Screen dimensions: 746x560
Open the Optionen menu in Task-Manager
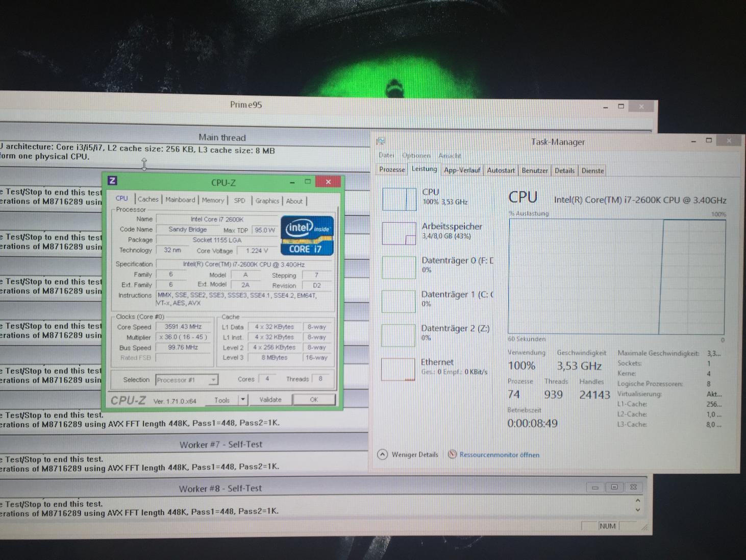[416, 155]
